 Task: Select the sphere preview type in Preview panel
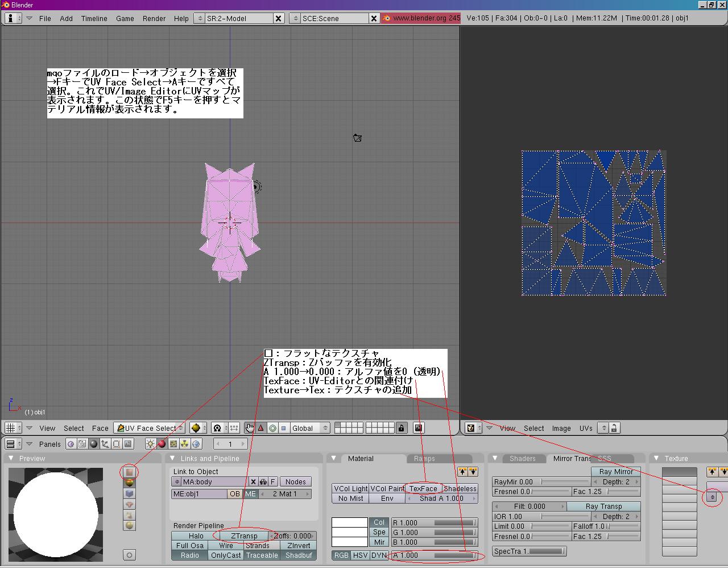point(129,483)
